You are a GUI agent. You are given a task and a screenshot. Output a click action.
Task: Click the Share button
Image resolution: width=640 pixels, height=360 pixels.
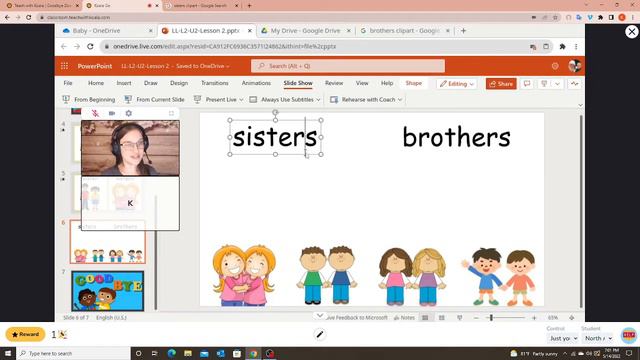pos(501,84)
